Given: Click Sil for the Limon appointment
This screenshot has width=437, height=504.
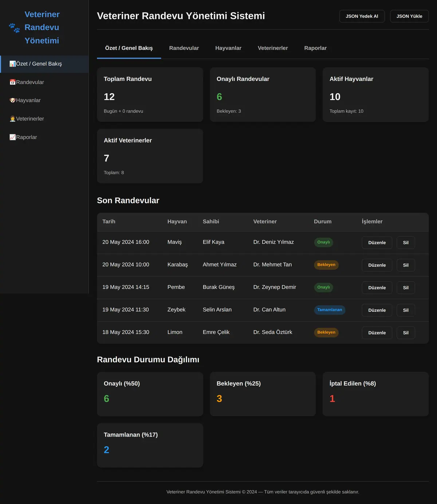Looking at the screenshot, I should click(x=406, y=333).
